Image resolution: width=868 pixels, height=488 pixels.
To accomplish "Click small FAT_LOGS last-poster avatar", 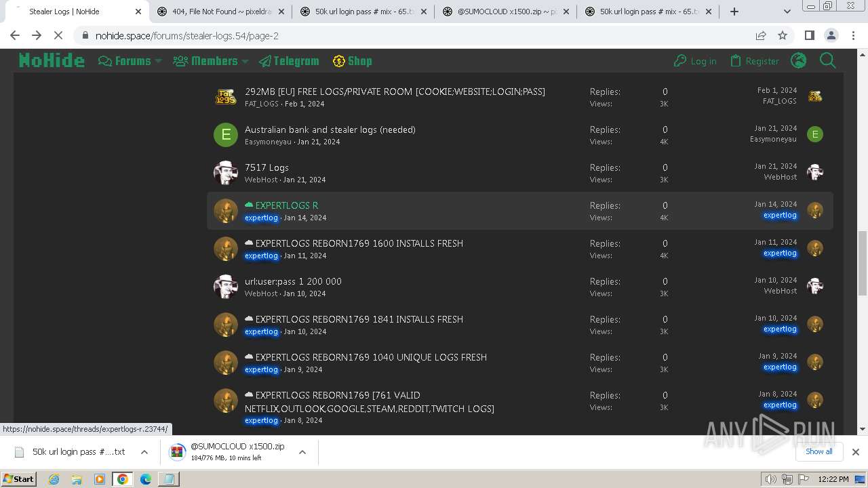I will 815,96.
